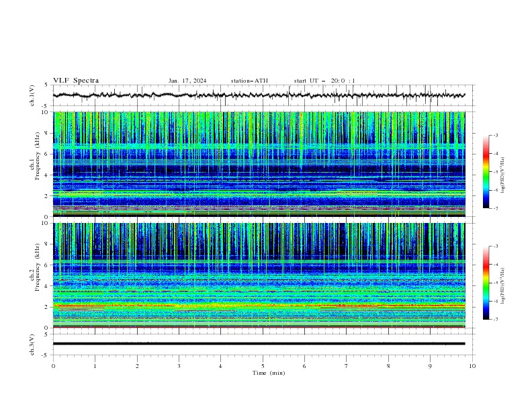
Task: Click the ch.3 voltage waveform trace
Action: pyautogui.click(x=259, y=344)
